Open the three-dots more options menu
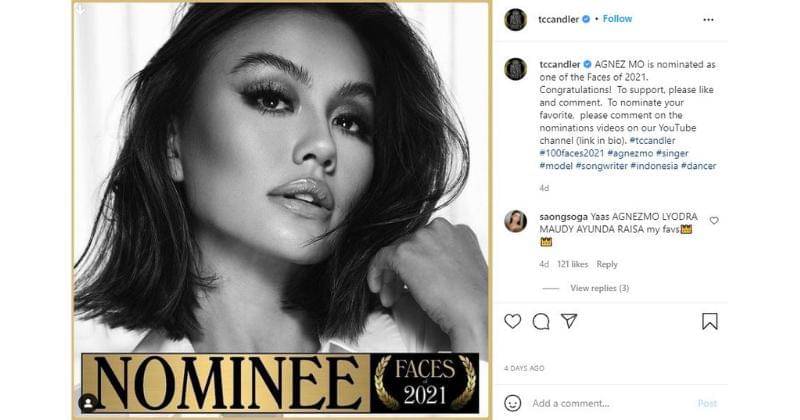The height and width of the screenshot is (420, 800). (x=709, y=19)
